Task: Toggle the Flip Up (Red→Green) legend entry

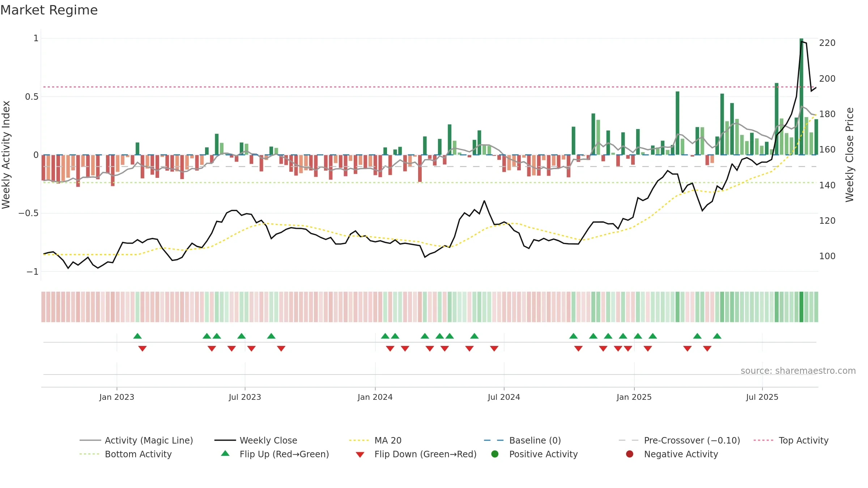Action: pos(275,454)
